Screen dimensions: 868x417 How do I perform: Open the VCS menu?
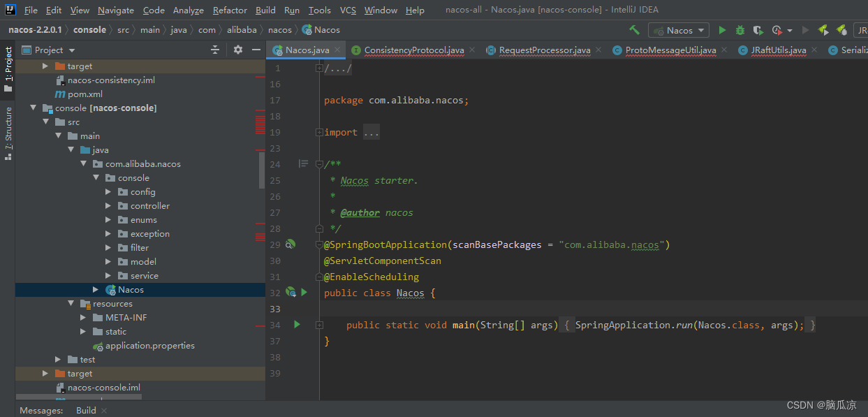click(348, 10)
